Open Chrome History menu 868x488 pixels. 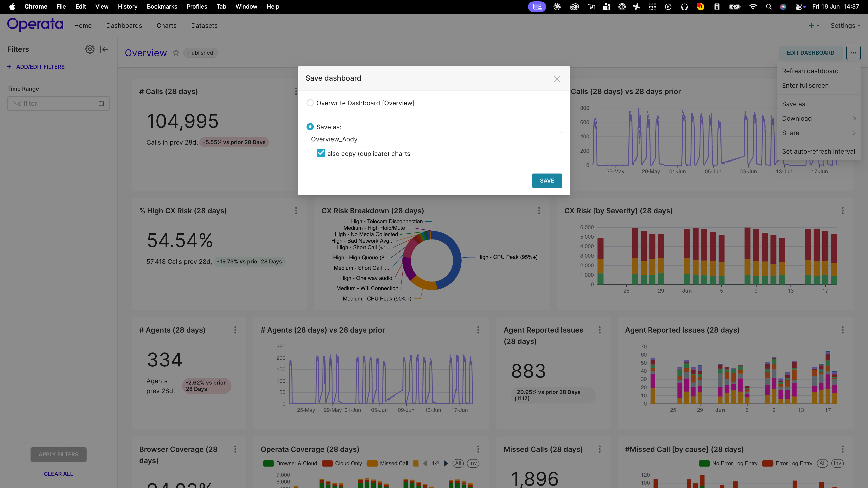pyautogui.click(x=127, y=7)
